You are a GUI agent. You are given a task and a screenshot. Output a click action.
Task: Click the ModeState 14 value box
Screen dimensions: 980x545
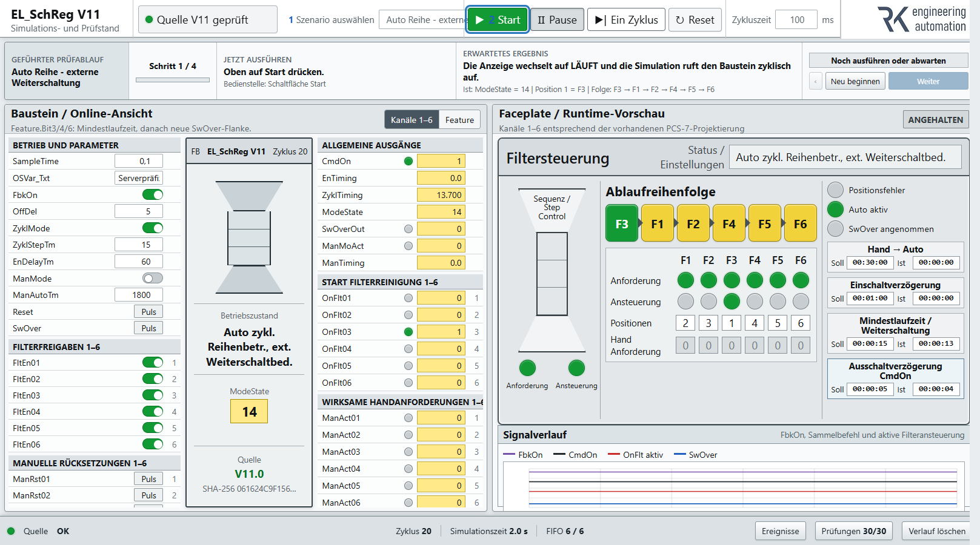coord(249,412)
